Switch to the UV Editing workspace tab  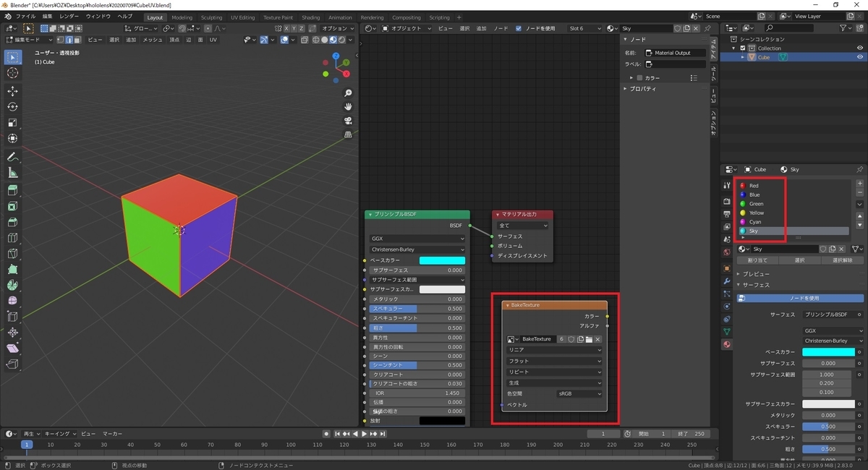(x=242, y=17)
